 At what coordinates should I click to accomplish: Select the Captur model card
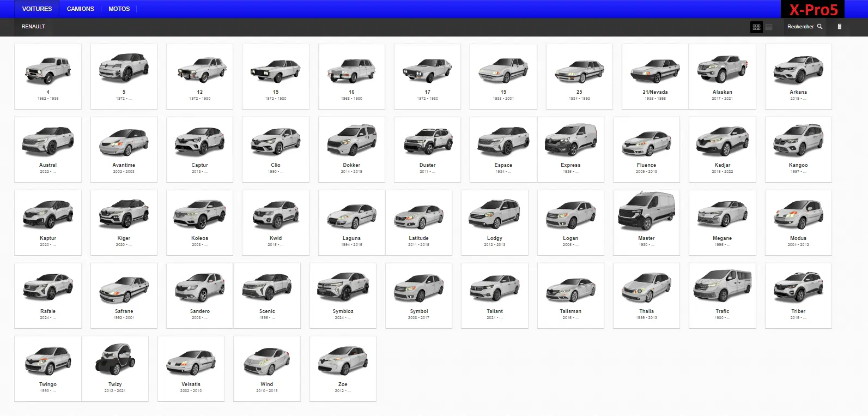pyautogui.click(x=200, y=149)
